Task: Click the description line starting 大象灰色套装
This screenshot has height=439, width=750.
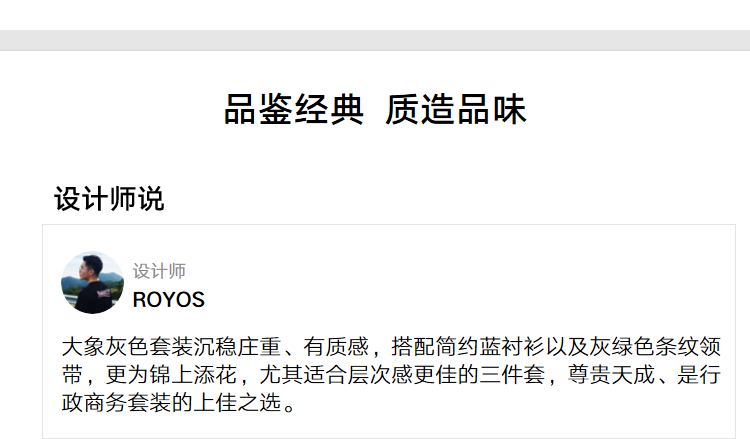Action: pyautogui.click(x=391, y=347)
